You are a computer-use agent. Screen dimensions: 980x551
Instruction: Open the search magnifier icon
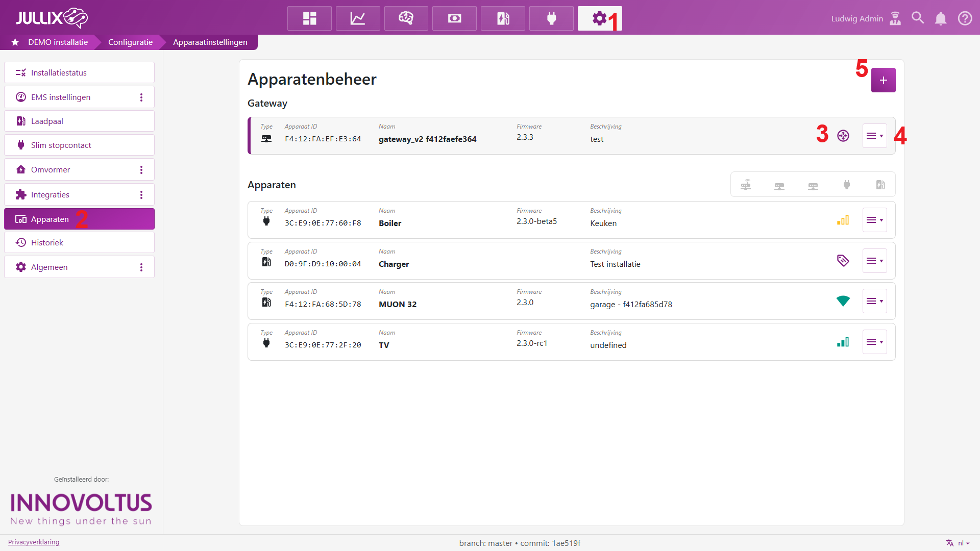click(x=918, y=18)
